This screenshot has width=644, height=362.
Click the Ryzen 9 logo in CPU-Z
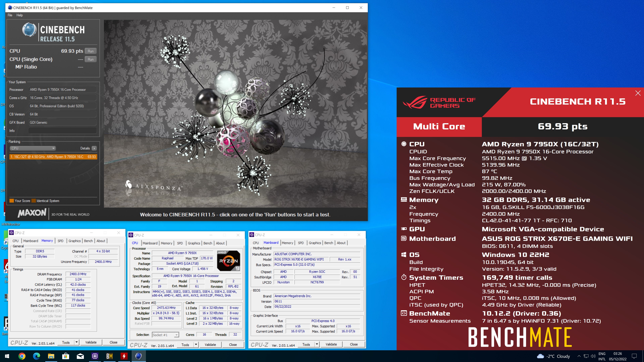(x=228, y=261)
